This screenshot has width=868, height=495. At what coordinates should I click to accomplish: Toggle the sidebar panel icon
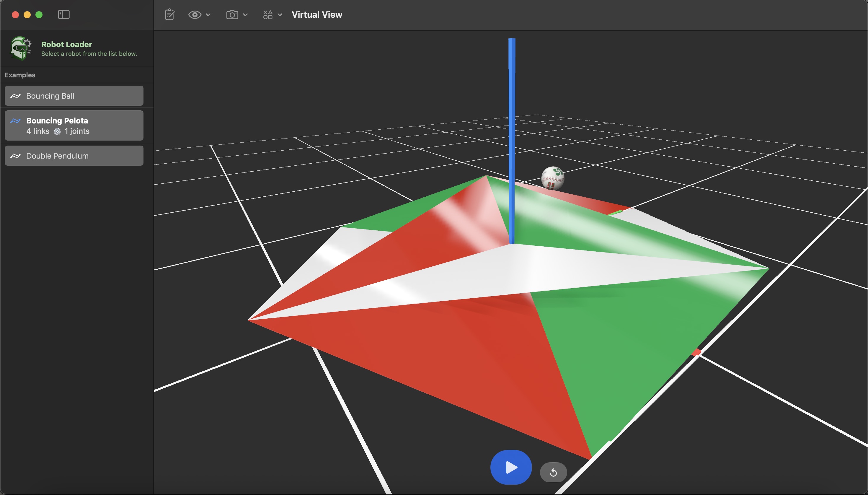63,14
